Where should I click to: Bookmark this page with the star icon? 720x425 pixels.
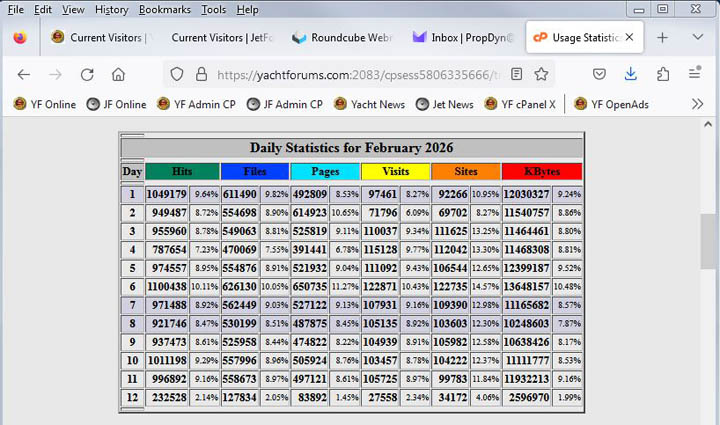pos(541,74)
